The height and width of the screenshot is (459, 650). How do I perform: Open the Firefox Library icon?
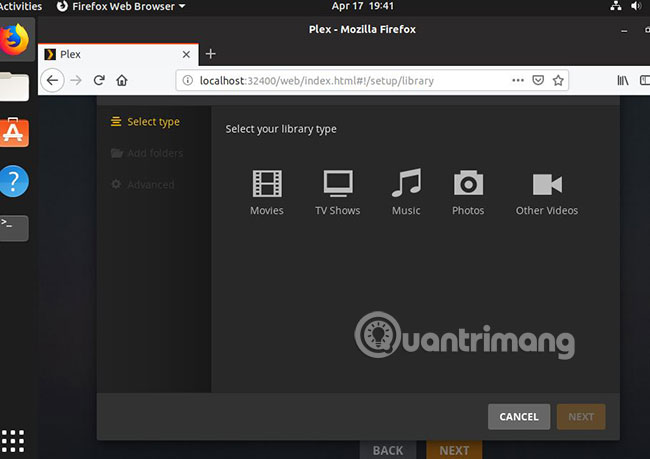click(623, 80)
